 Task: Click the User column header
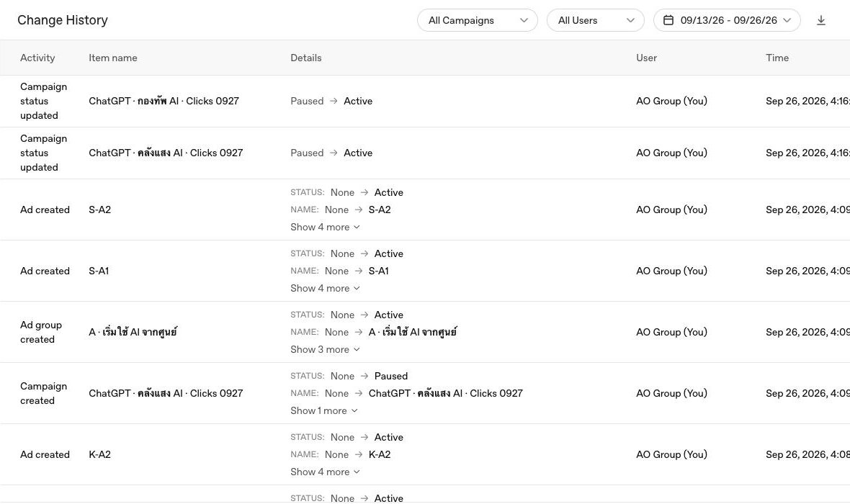click(646, 58)
